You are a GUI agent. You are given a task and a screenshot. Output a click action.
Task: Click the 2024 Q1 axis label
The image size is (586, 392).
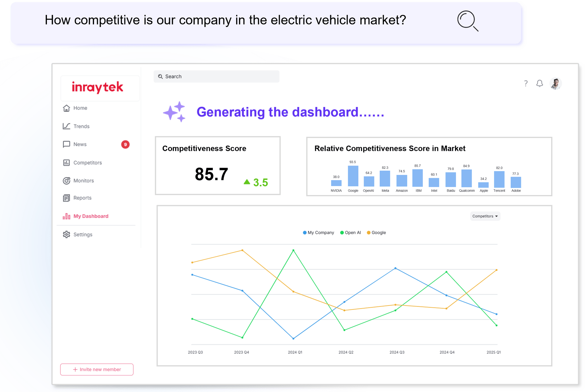coord(295,352)
